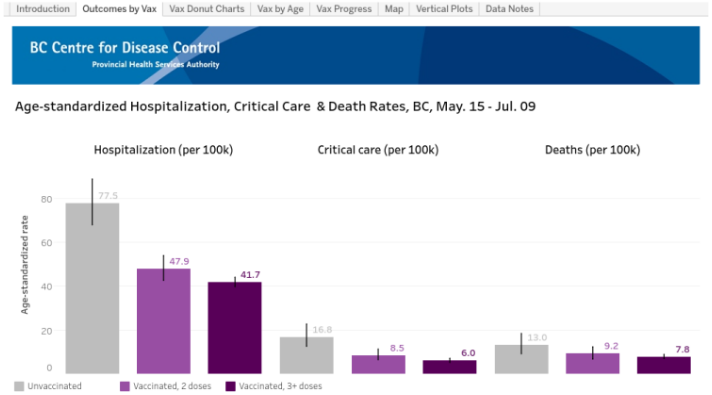Select the unvaccinated deaths bar 13.0
This screenshot has height=395, width=712.
(x=521, y=359)
